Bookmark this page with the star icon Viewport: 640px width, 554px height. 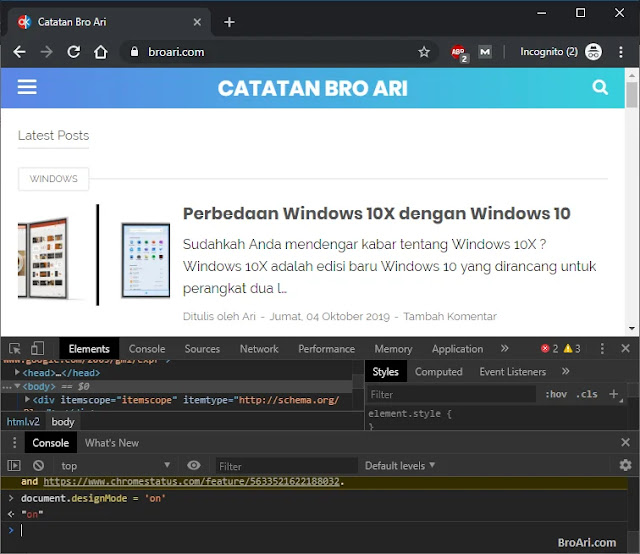click(424, 52)
